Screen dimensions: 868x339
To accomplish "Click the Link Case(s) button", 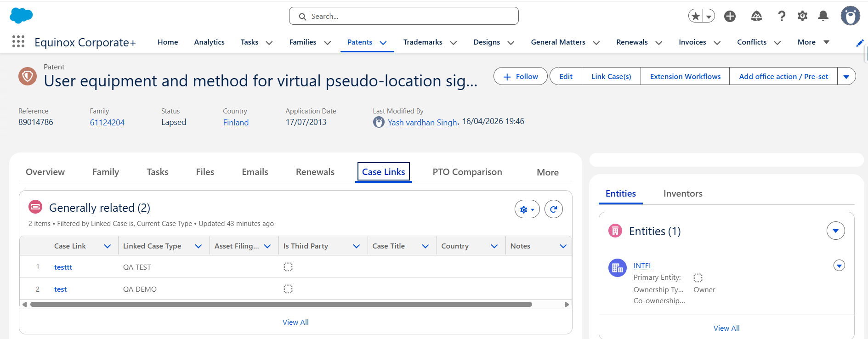I will (612, 76).
